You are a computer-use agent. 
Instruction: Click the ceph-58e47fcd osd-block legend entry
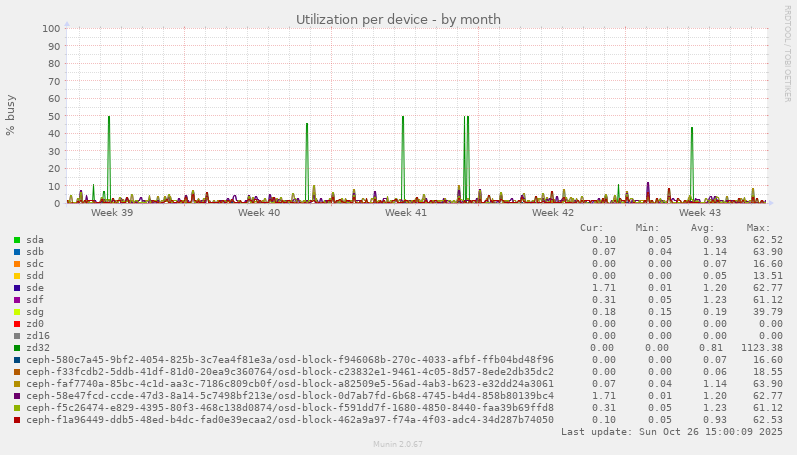coord(290,396)
